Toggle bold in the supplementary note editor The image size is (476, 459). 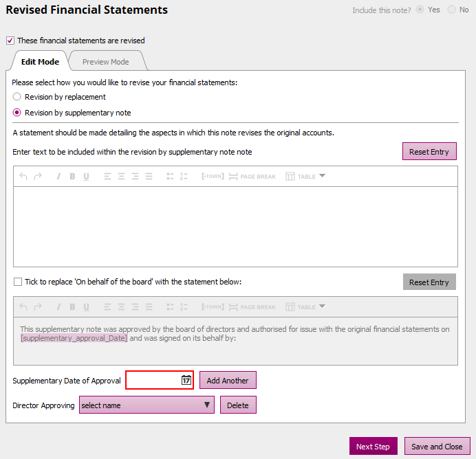click(x=72, y=177)
